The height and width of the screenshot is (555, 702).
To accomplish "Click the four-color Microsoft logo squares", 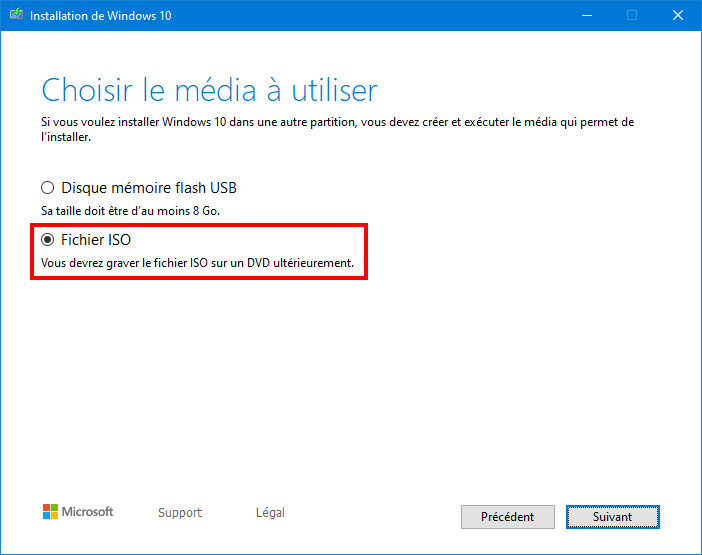I will 50,512.
